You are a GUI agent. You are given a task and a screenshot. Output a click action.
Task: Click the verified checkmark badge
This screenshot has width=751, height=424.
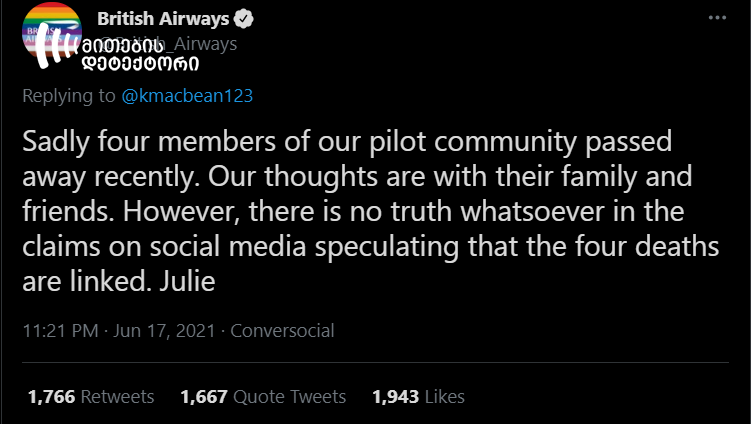244,19
